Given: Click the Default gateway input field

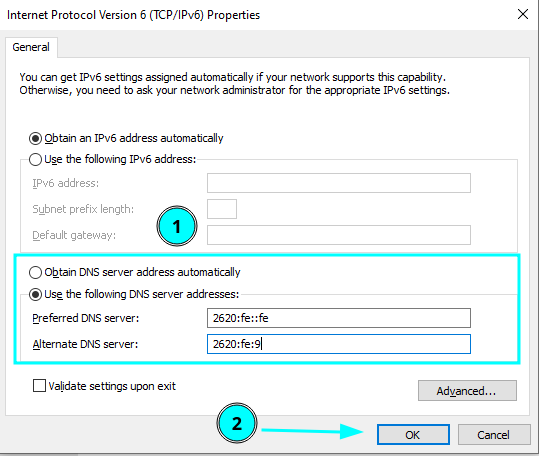Looking at the screenshot, I should pyautogui.click(x=339, y=235).
